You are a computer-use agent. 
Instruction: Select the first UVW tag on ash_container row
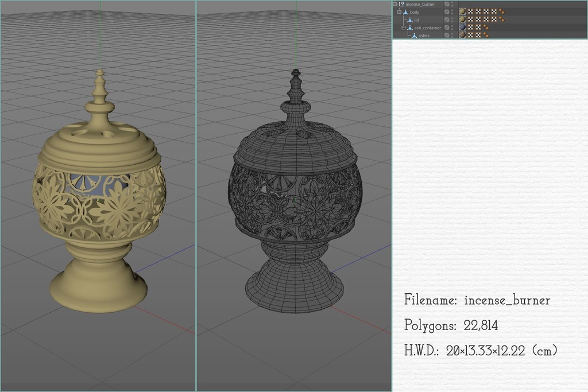point(470,28)
